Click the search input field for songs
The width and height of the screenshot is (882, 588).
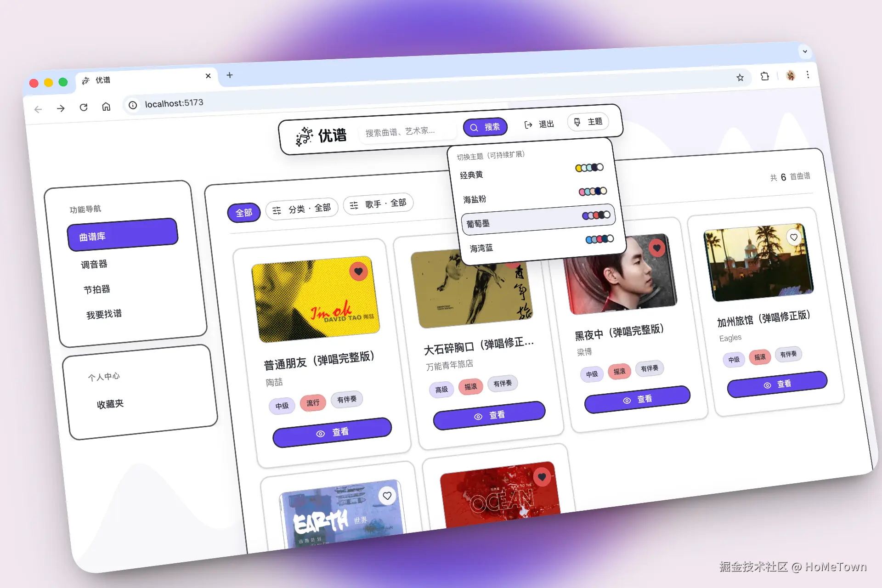click(404, 130)
